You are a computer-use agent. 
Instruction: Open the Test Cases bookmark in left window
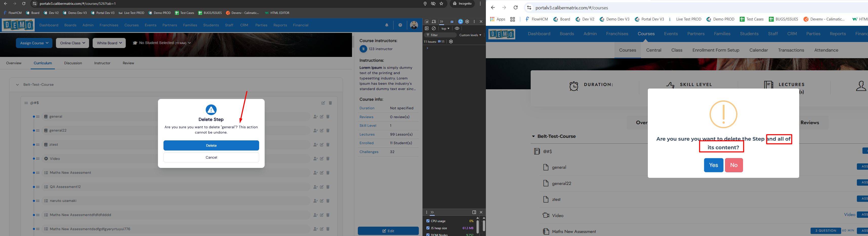pos(184,13)
